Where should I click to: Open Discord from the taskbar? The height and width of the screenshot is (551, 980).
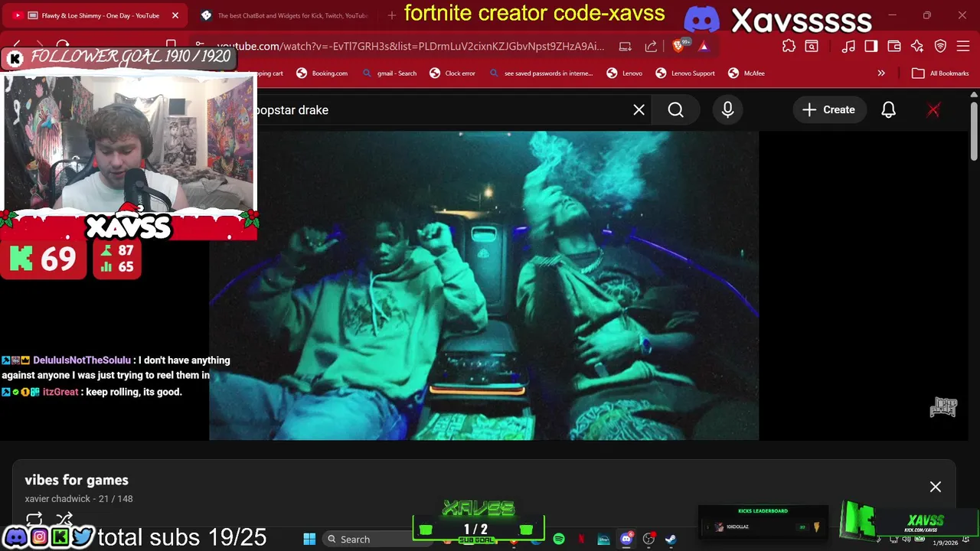pos(626,540)
